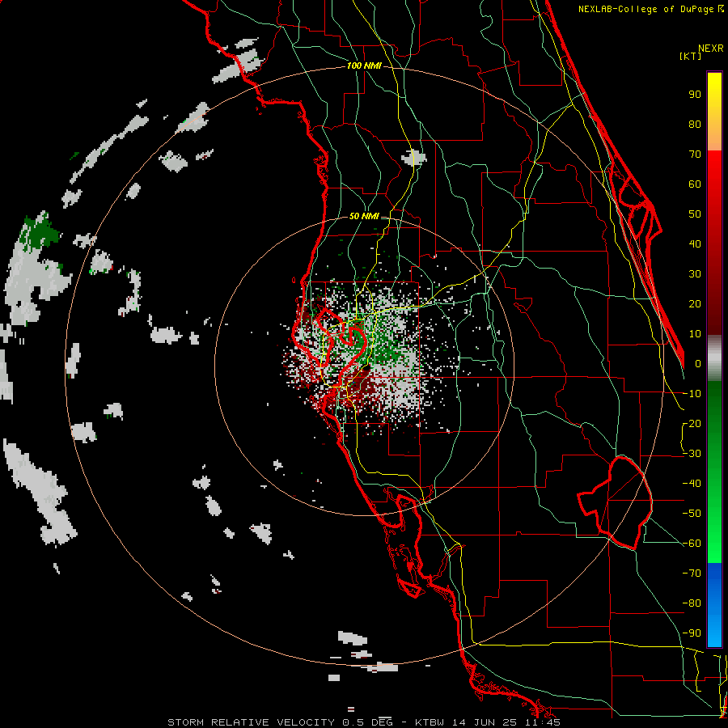Click the 50 NMI range ring label
Image resolution: width=728 pixels, height=728 pixels.
coord(364,216)
